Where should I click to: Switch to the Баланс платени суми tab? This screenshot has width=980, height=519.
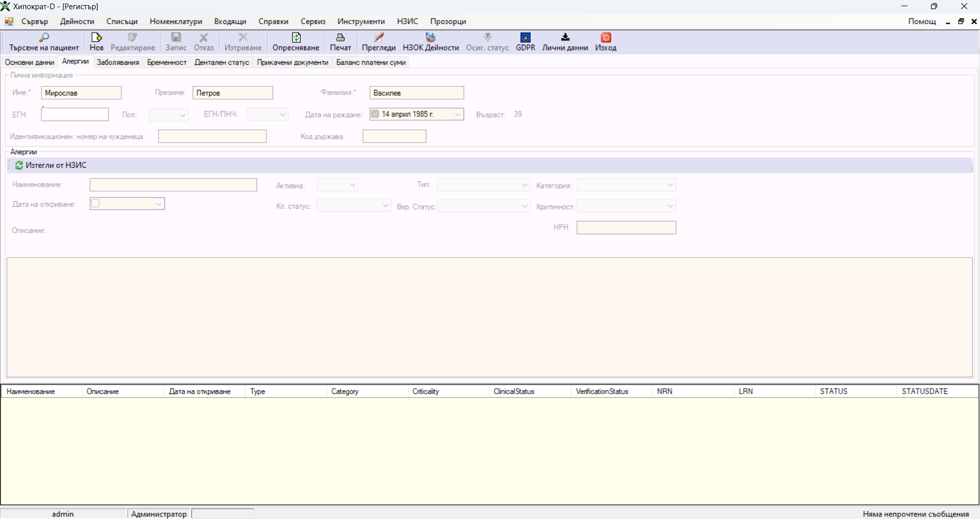pos(371,62)
